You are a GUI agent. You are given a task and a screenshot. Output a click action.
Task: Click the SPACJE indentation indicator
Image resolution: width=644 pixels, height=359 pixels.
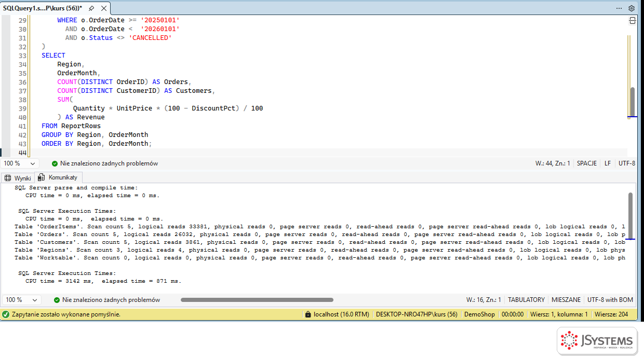[587, 163]
